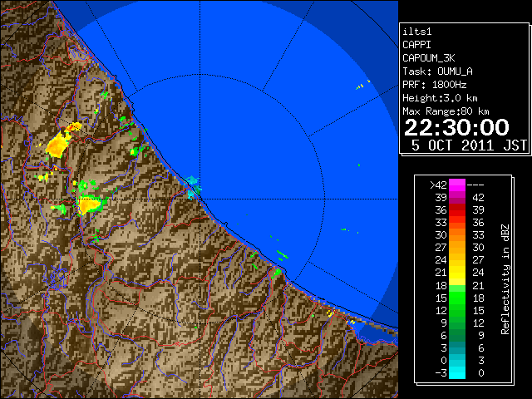The width and height of the screenshot is (532, 399).
Task: Pick the orange 30–33 dBZ color band
Action: pyautogui.click(x=457, y=235)
